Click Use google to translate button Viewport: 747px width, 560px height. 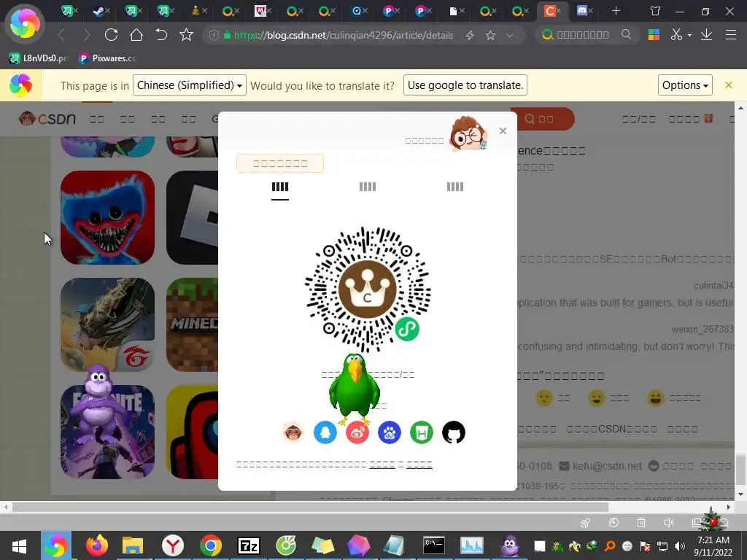pyautogui.click(x=465, y=85)
